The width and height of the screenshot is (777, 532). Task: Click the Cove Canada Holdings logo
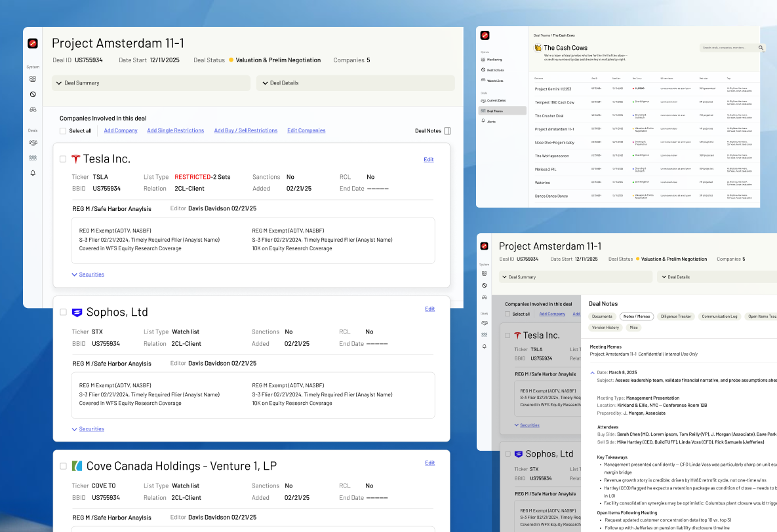(77, 466)
